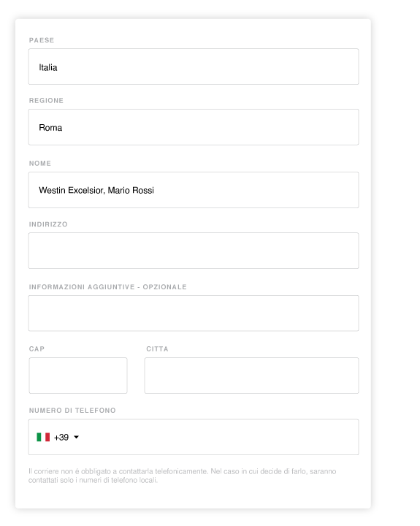Click the empty Indirizzo input field
Image resolution: width=420 pixels, height=526 pixels.
[x=194, y=251]
